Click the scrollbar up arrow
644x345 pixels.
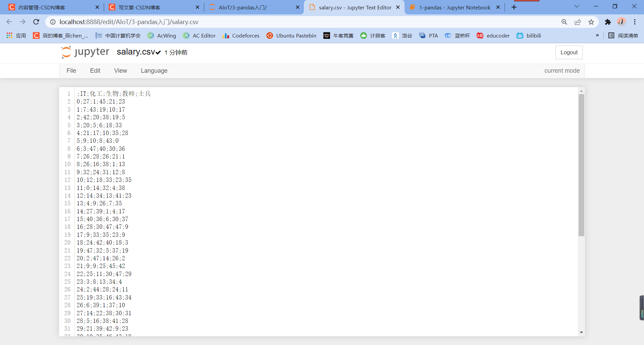click(581, 91)
